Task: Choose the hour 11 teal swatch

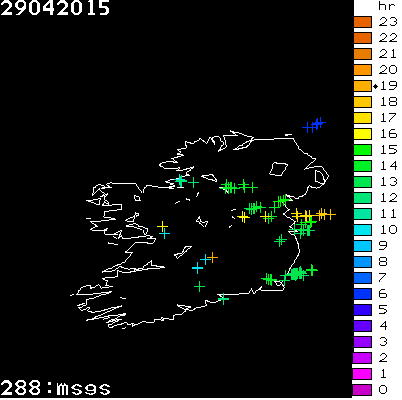Action: (362, 214)
